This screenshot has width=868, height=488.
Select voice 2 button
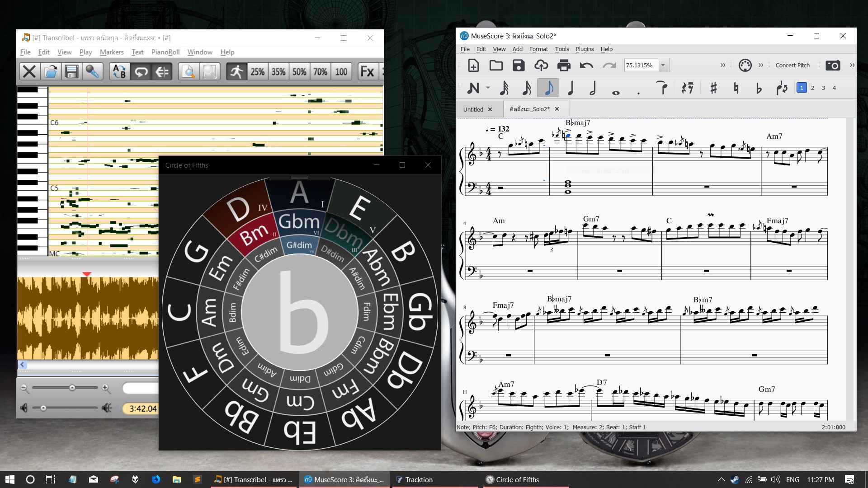(x=812, y=88)
